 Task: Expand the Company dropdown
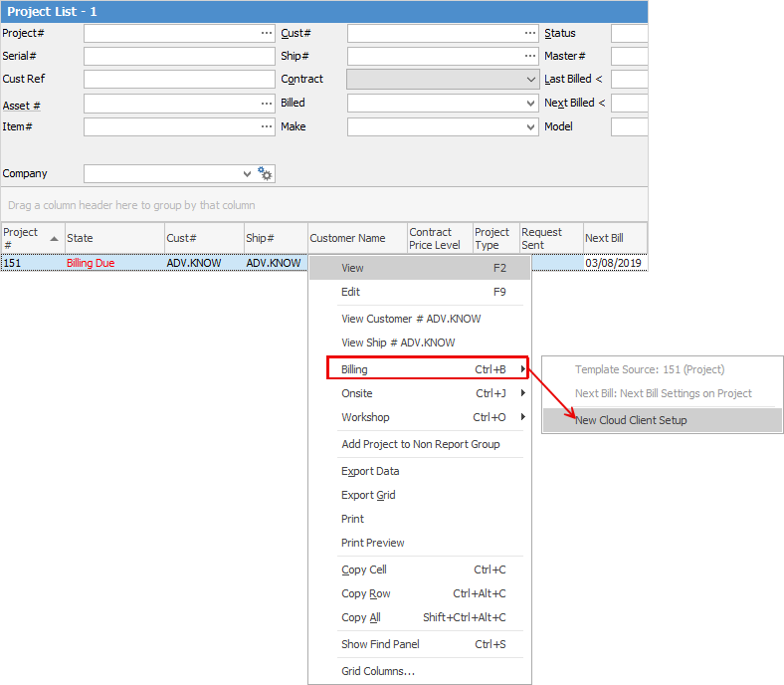point(247,173)
